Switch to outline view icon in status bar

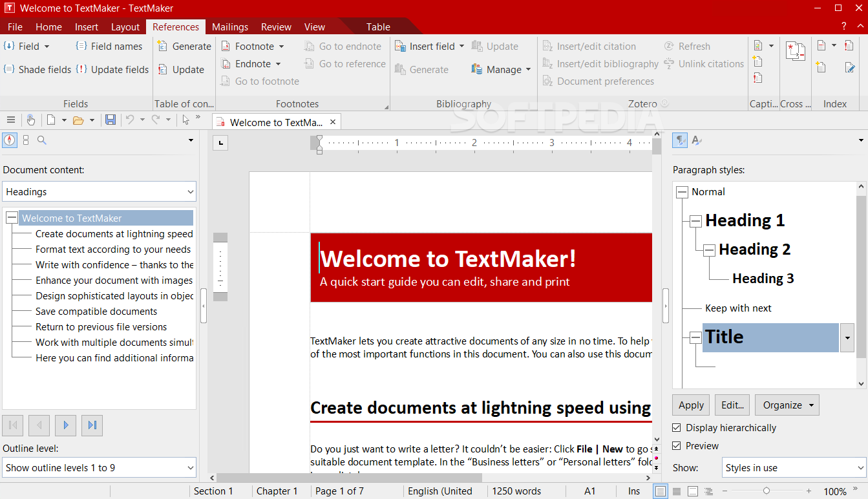709,491
